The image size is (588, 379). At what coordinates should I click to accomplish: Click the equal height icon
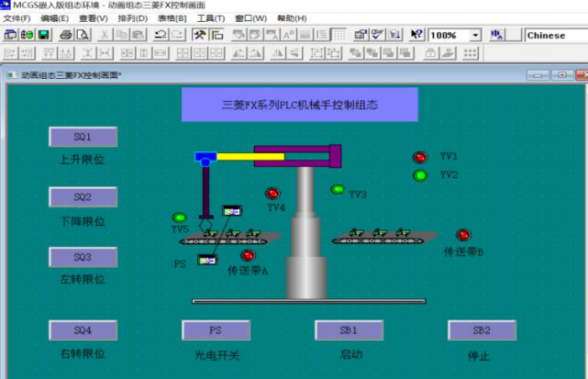[x=144, y=53]
